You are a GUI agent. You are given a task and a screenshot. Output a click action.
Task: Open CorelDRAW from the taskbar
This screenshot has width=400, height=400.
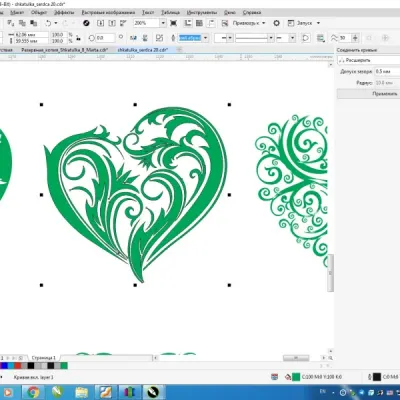click(x=58, y=392)
